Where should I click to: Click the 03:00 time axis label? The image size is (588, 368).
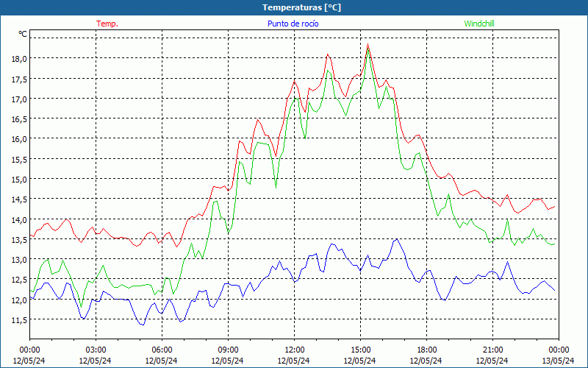(96, 350)
